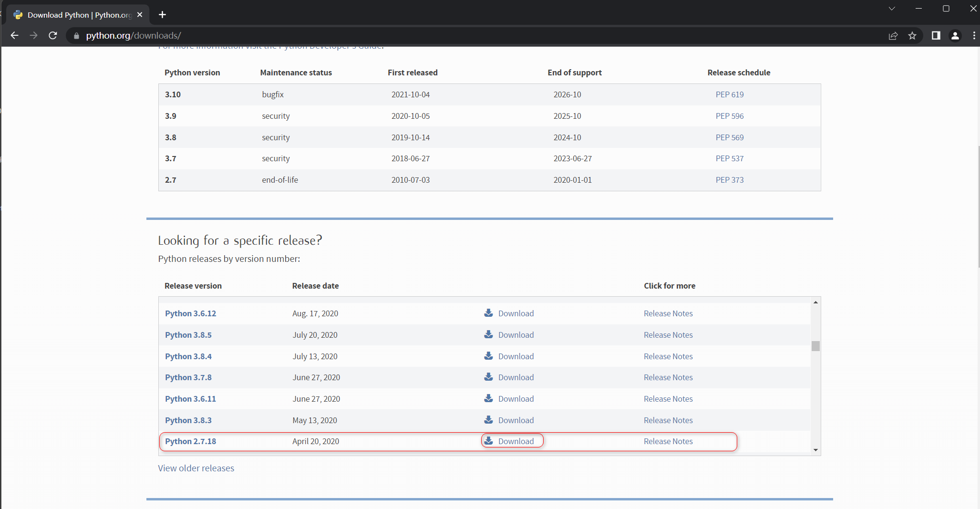Close the Download Python tab
Viewport: 980px width, 509px height.
click(x=140, y=15)
